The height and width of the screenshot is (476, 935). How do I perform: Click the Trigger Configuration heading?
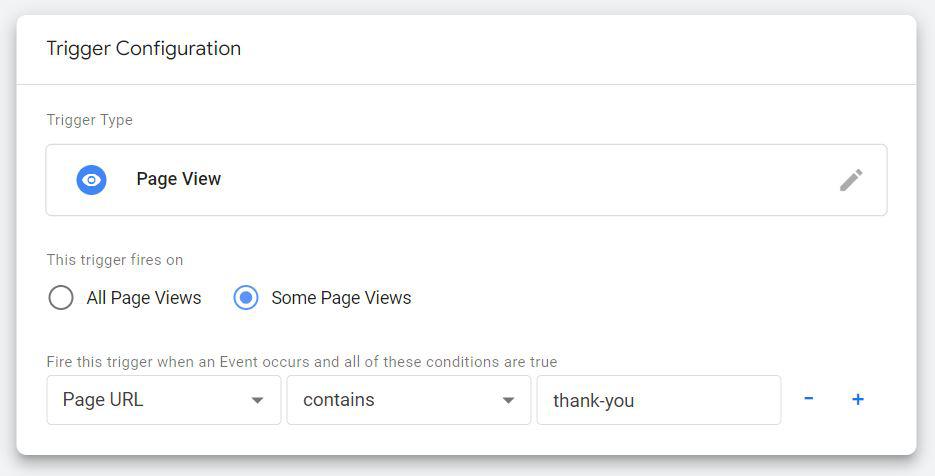point(143,48)
